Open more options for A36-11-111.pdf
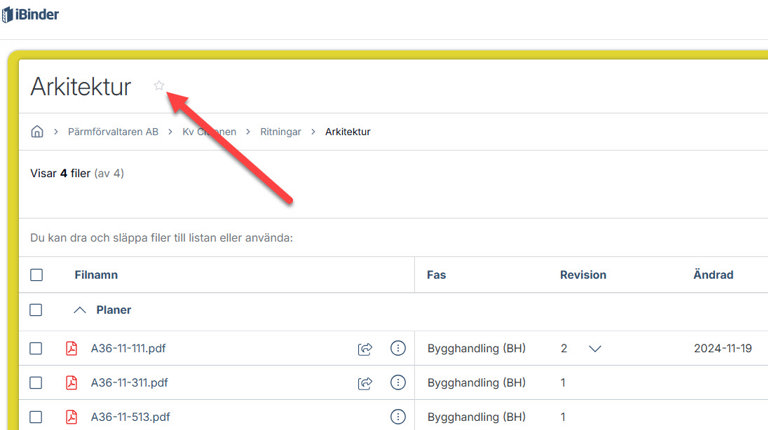This screenshot has width=768, height=430. coord(398,349)
